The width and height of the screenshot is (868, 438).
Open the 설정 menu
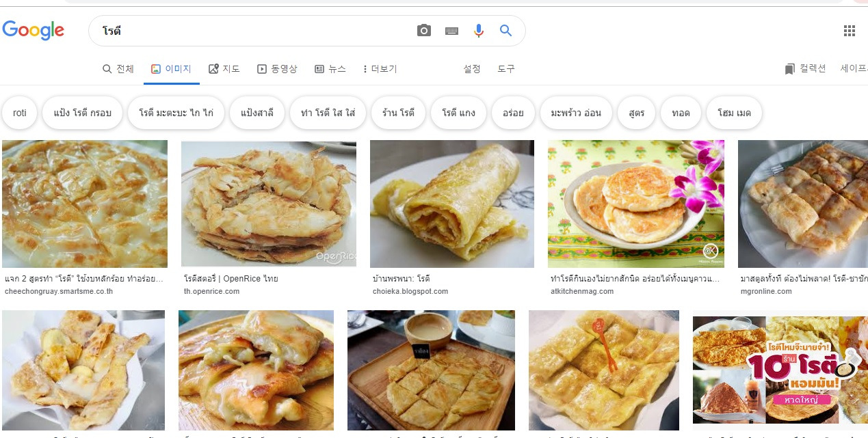(471, 69)
